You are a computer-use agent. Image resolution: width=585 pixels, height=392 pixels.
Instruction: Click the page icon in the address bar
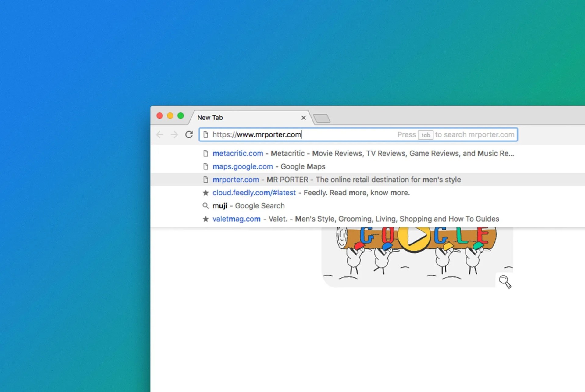(206, 134)
